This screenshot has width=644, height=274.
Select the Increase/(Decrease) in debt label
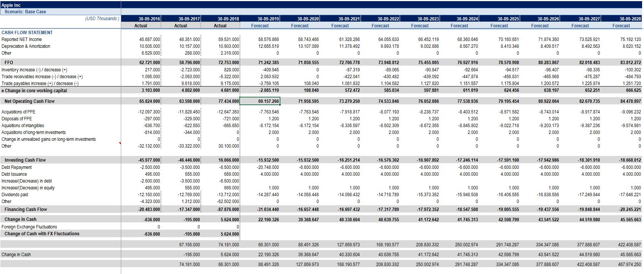click(27, 181)
